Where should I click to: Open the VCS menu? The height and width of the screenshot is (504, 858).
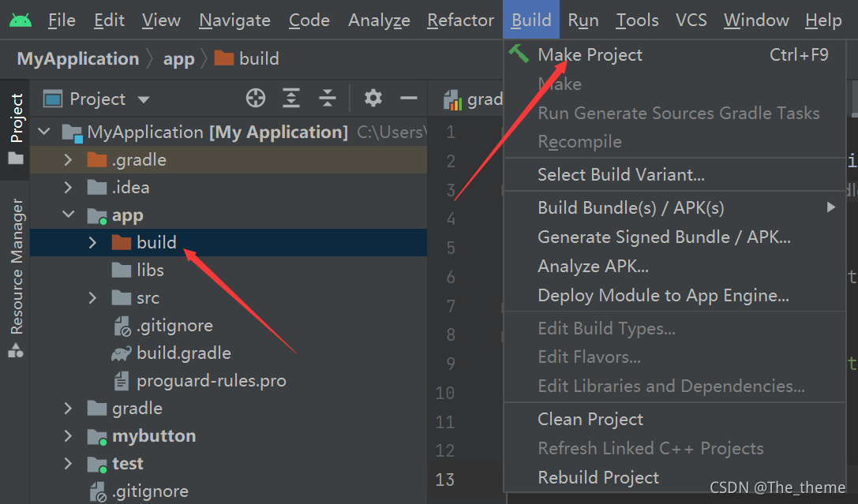point(691,21)
